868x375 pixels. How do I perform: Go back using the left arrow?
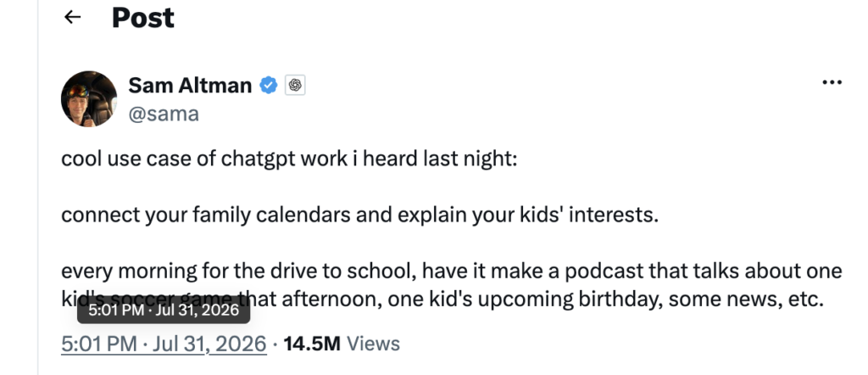pos(73,17)
